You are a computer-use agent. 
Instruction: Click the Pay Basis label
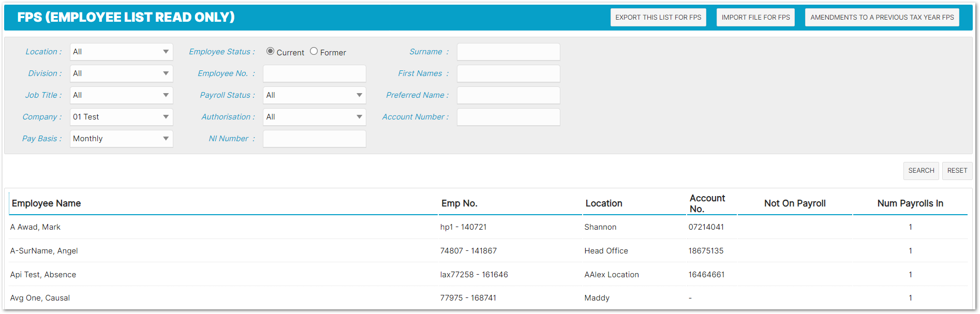pyautogui.click(x=41, y=139)
